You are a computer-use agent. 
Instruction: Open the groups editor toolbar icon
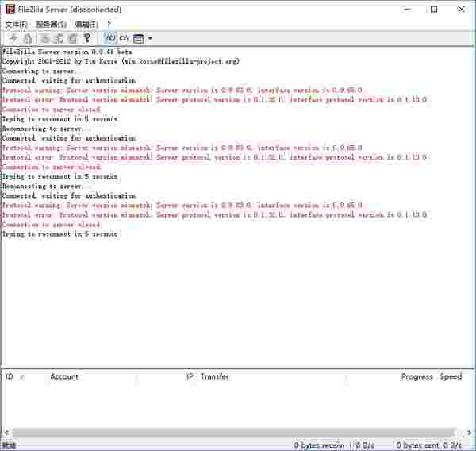point(72,38)
